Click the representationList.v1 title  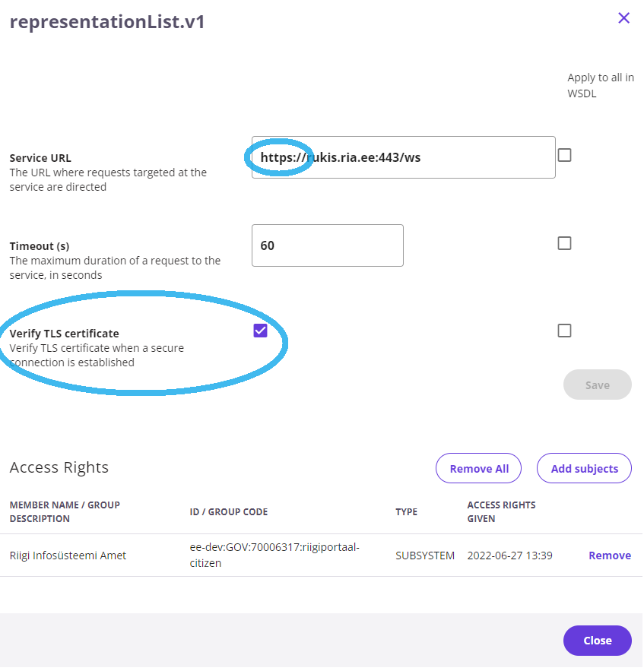click(x=107, y=22)
